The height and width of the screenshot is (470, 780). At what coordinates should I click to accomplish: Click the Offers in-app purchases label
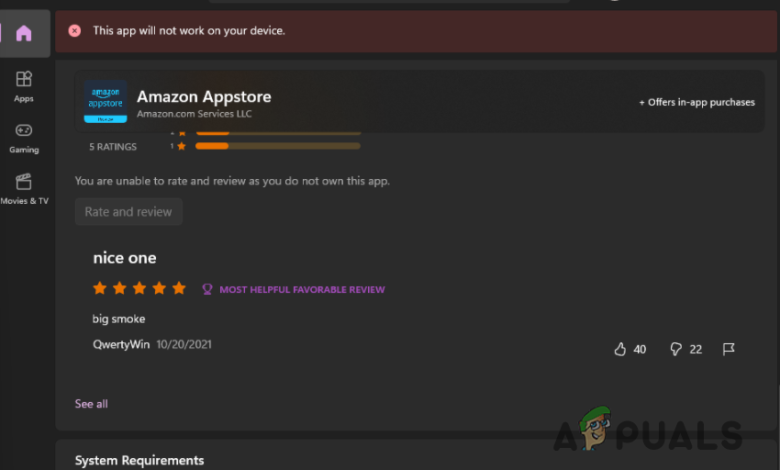tap(697, 102)
